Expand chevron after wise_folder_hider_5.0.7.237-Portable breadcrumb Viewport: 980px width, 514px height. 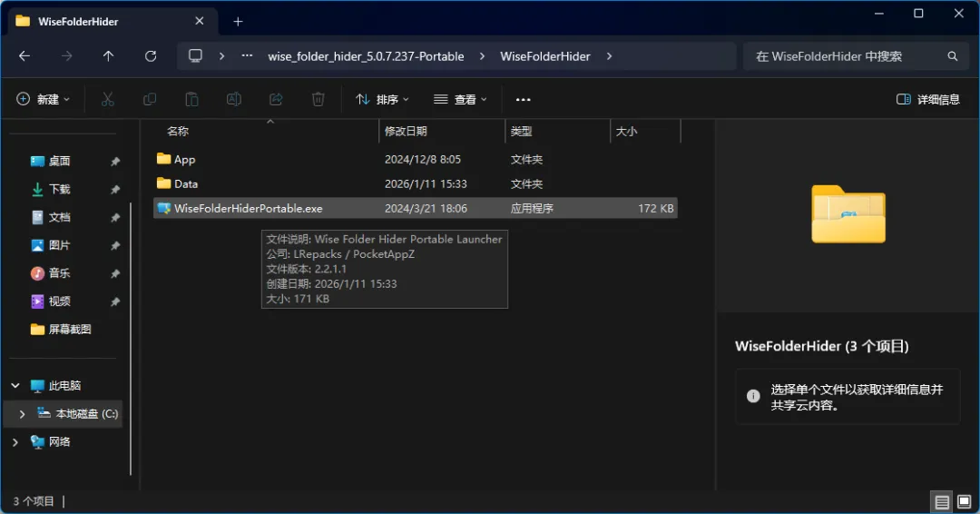tap(482, 56)
